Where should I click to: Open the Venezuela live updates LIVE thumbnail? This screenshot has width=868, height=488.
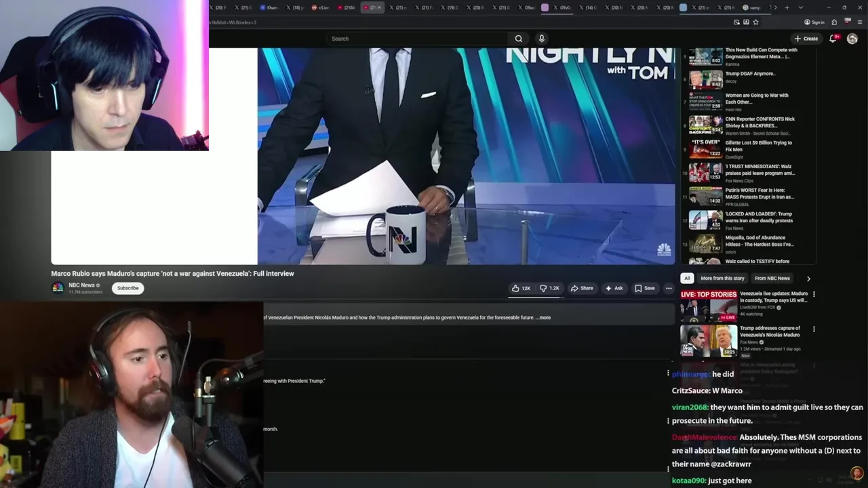[x=709, y=306]
